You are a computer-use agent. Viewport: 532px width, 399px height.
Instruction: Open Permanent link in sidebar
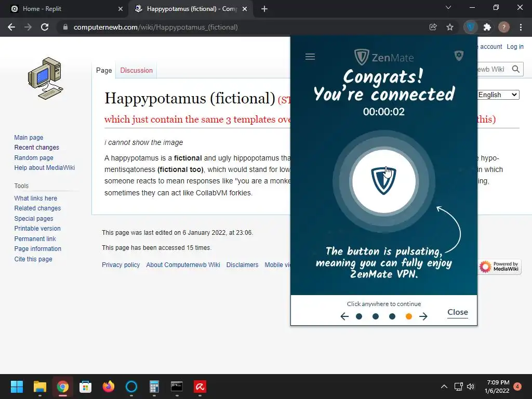click(35, 238)
